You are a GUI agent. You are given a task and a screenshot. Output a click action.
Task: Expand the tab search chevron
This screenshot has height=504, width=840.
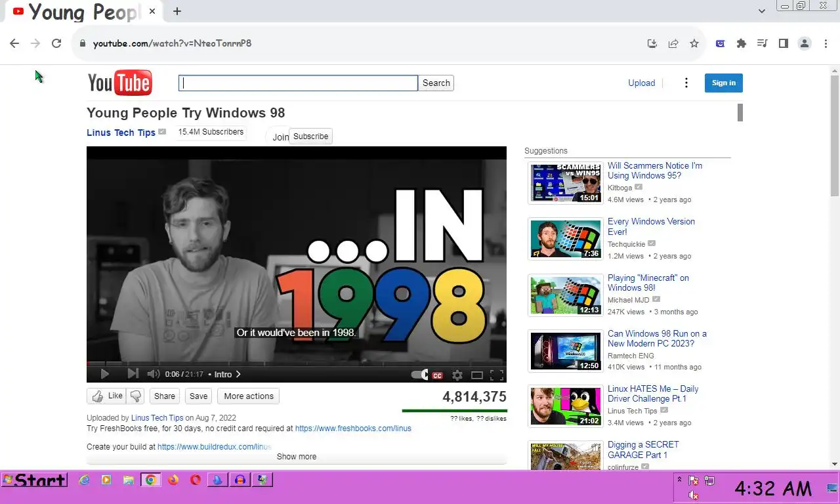(x=762, y=11)
